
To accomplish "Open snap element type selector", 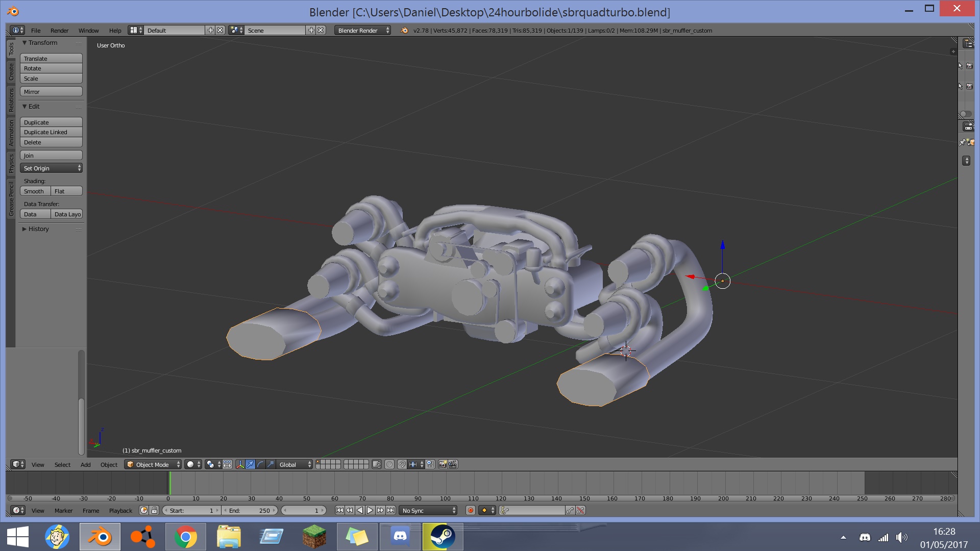I will click(416, 464).
